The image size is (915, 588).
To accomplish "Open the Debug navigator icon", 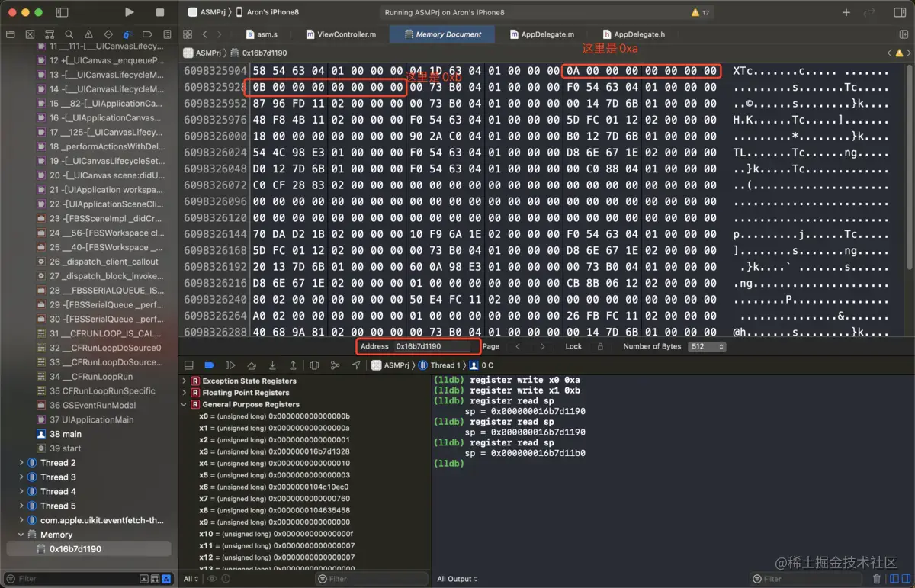I will [127, 34].
